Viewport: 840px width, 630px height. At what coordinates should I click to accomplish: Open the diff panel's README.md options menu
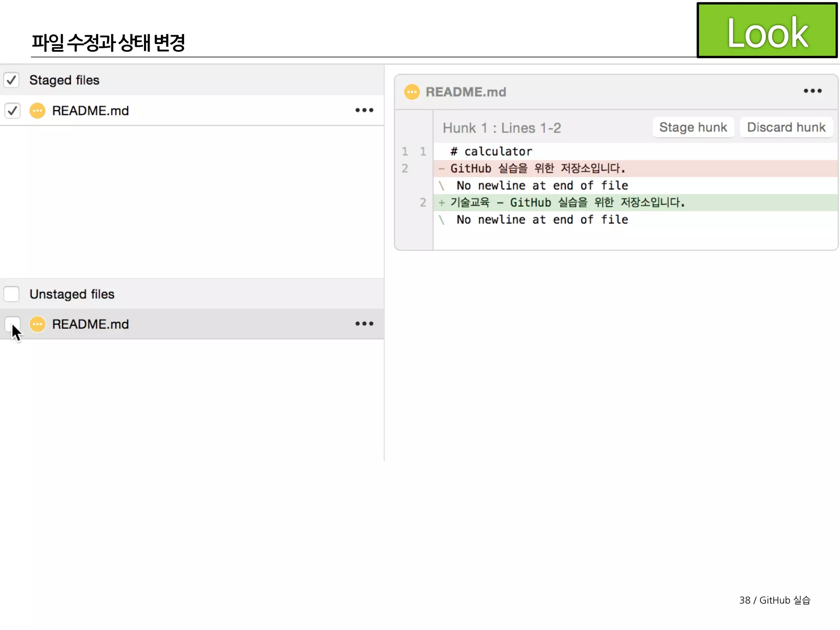(x=813, y=91)
